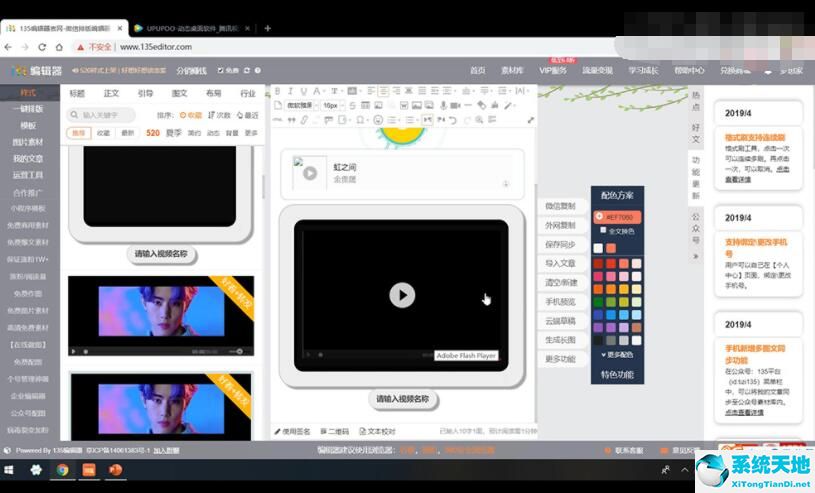
Task: Open the 微软雅黑 font family dropdown
Action: [x=299, y=105]
